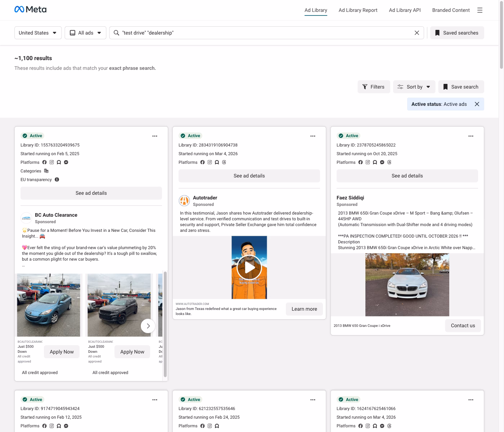504x432 pixels.
Task: Open the Sort by dropdown
Action: tap(414, 87)
